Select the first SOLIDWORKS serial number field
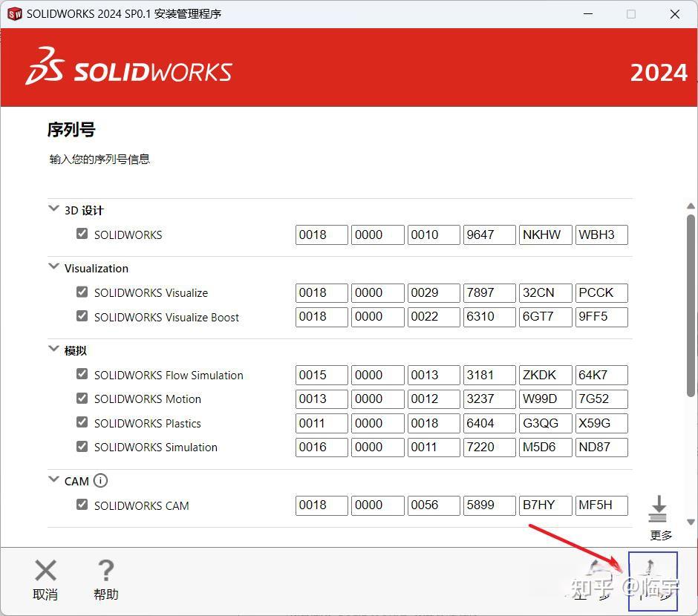The image size is (698, 616). click(321, 235)
